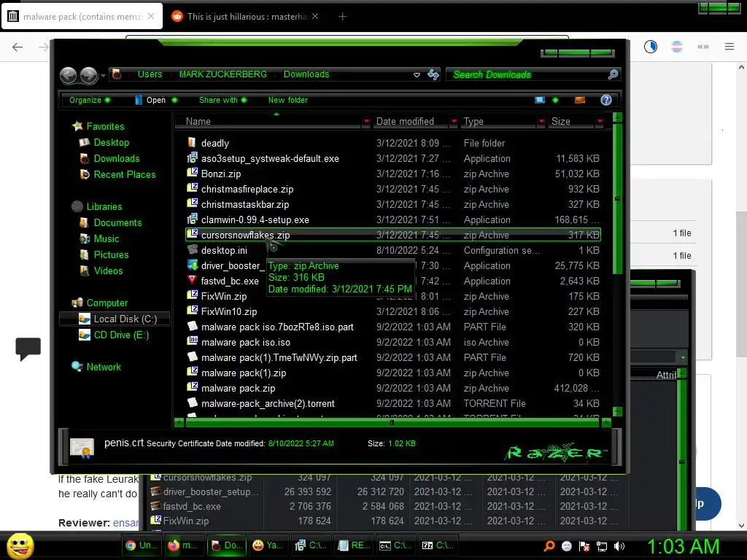Switch to the This is just hillarious tab
The image size is (747, 560).
point(246,17)
